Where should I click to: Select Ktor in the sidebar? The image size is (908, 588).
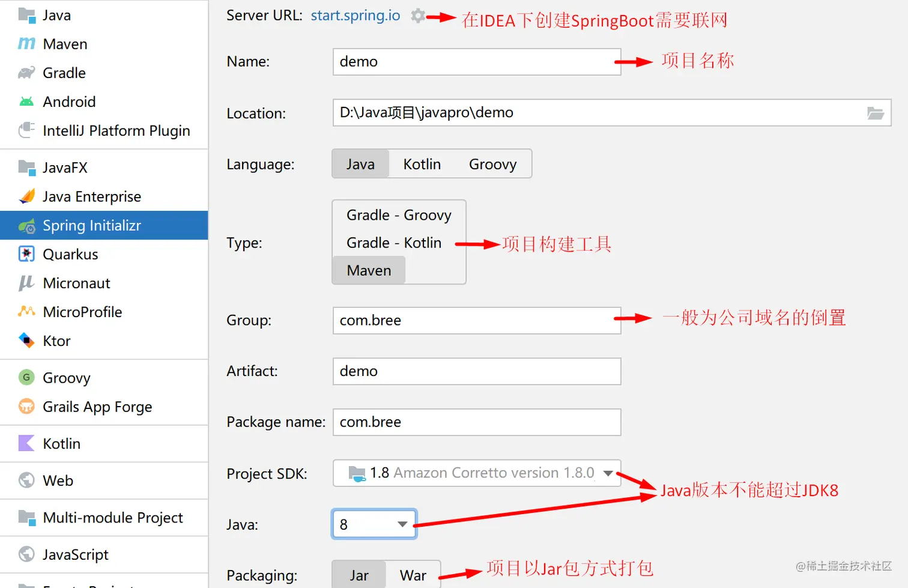pyautogui.click(x=104, y=341)
